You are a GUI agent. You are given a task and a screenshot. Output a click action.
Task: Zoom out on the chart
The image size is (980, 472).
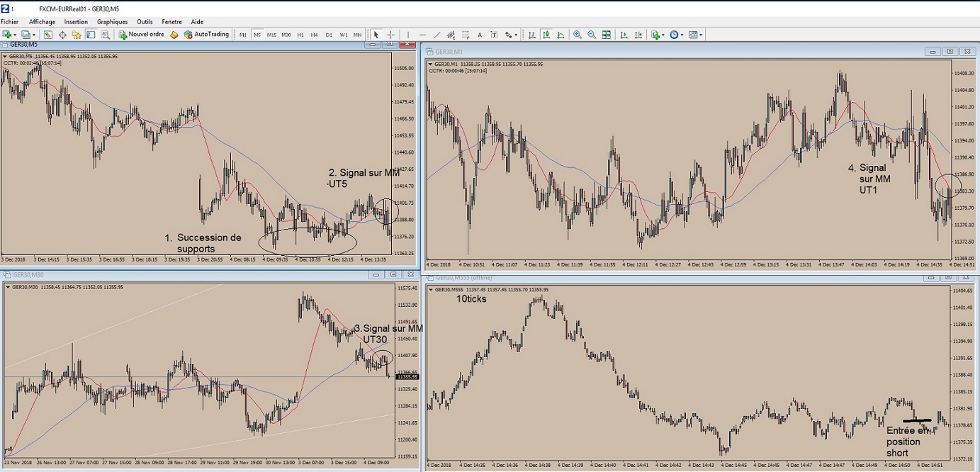[592, 35]
